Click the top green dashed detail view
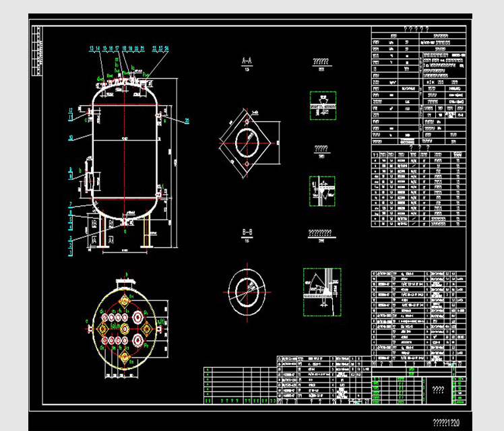 tap(323, 106)
